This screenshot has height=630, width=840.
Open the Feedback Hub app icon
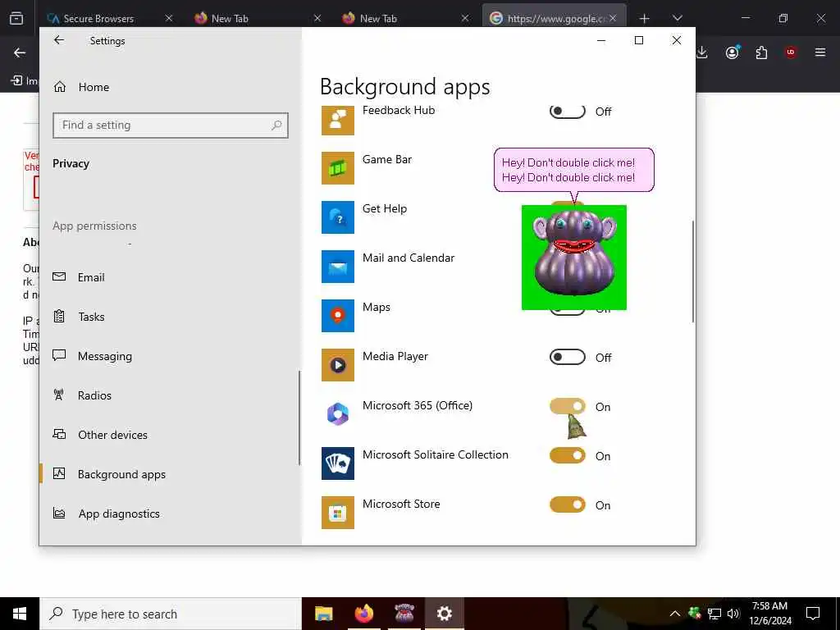337,120
